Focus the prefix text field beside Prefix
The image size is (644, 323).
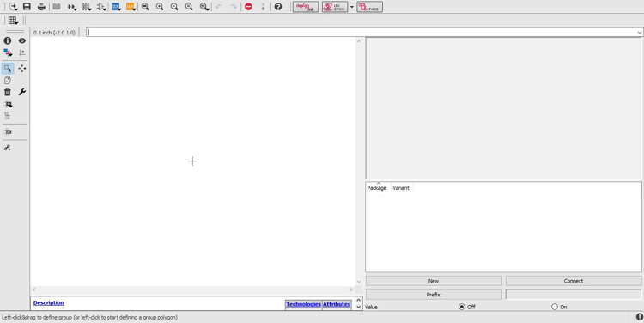point(574,295)
